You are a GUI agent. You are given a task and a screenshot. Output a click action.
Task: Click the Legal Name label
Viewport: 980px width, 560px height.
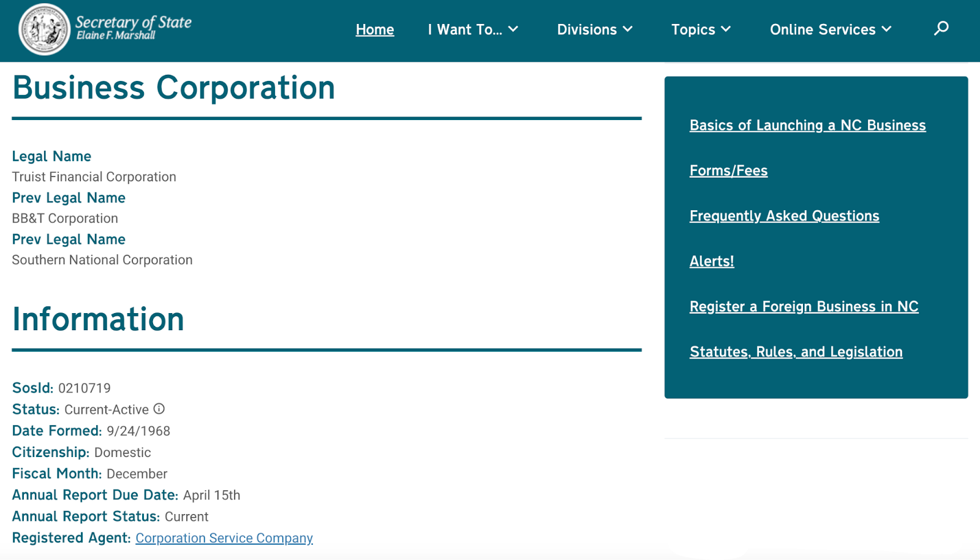click(51, 156)
